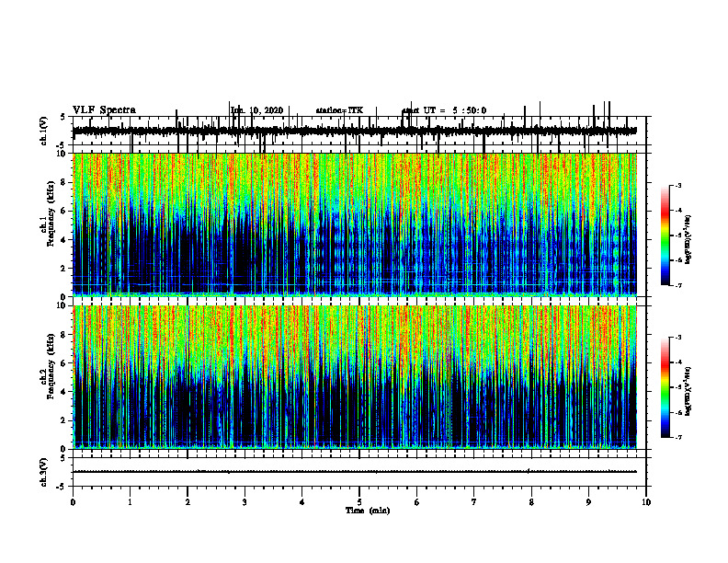
Task: Click the "2" kHz tick on ch.2 axis
Action: click(x=64, y=420)
